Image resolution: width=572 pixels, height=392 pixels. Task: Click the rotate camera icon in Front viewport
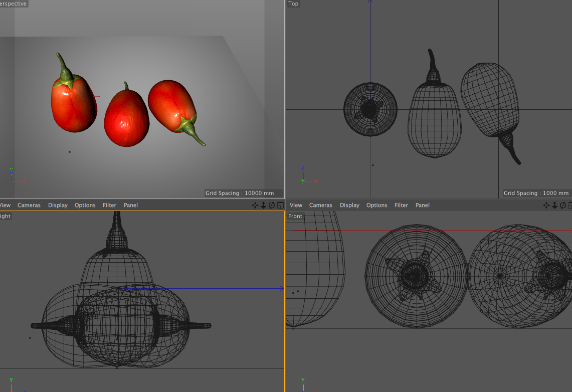[563, 205]
